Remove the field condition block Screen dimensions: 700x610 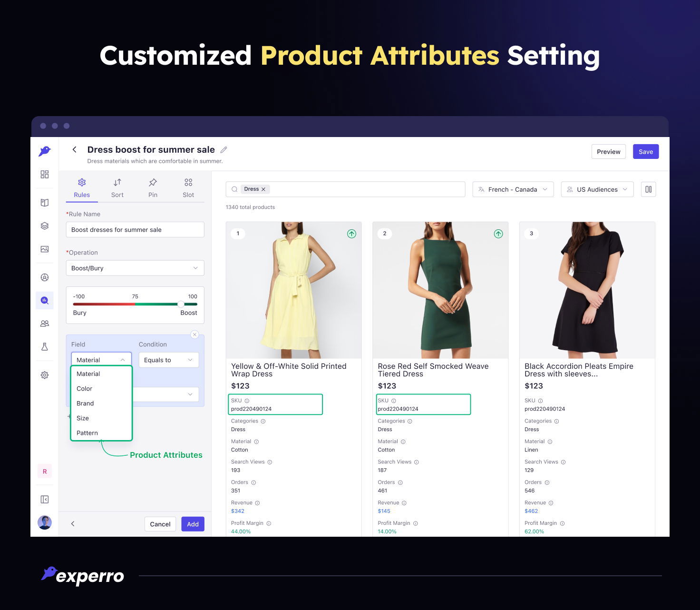coord(194,335)
